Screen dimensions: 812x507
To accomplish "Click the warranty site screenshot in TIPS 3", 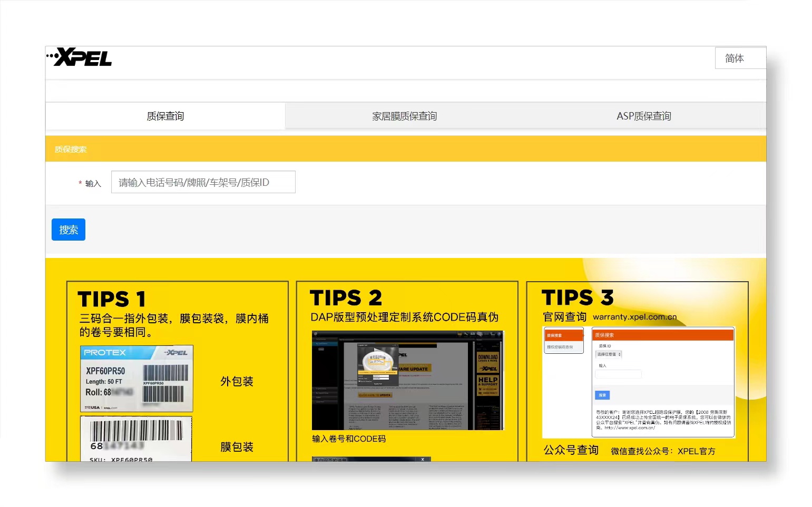I will (x=639, y=382).
